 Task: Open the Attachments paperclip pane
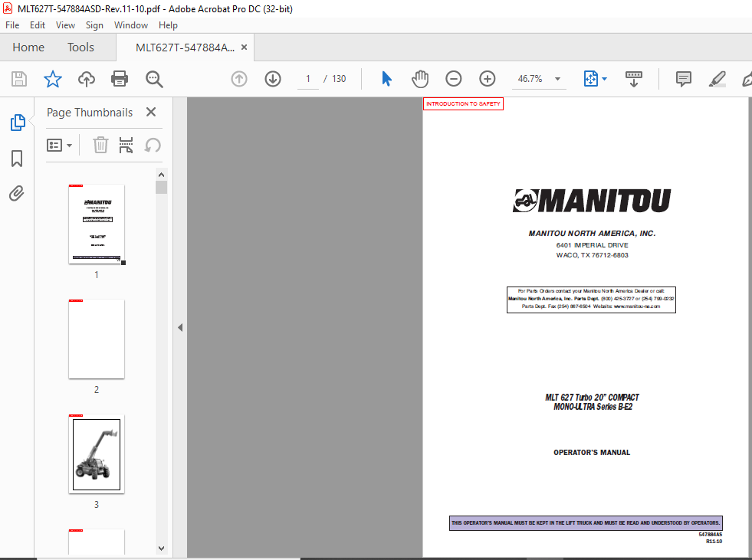[x=16, y=194]
